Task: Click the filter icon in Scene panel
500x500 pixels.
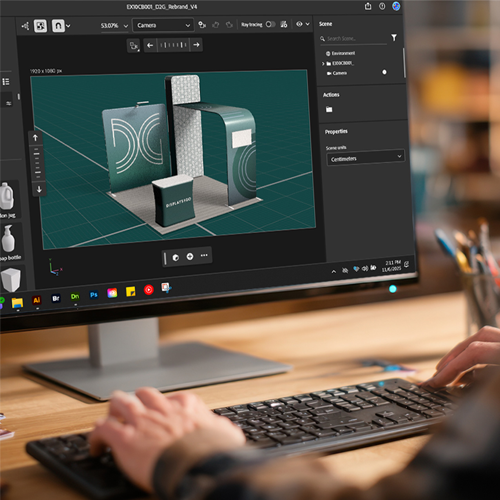Action: (x=394, y=38)
